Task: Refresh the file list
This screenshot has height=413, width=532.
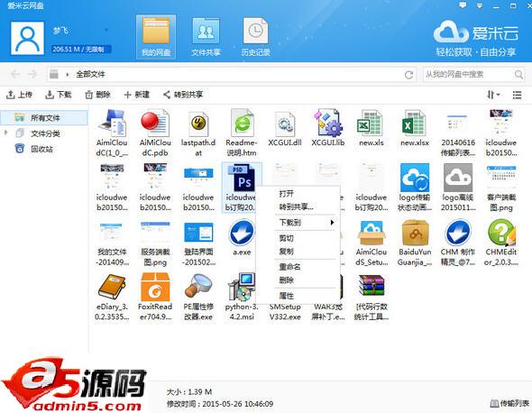Action: pyautogui.click(x=408, y=75)
